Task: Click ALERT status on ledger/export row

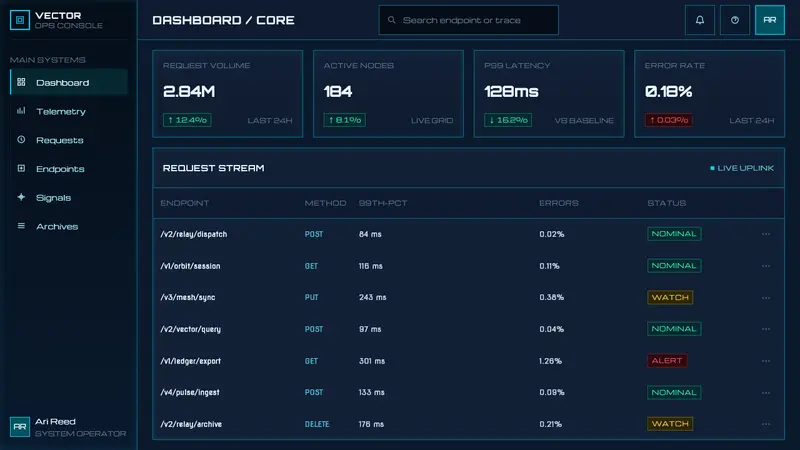Action: tap(667, 361)
